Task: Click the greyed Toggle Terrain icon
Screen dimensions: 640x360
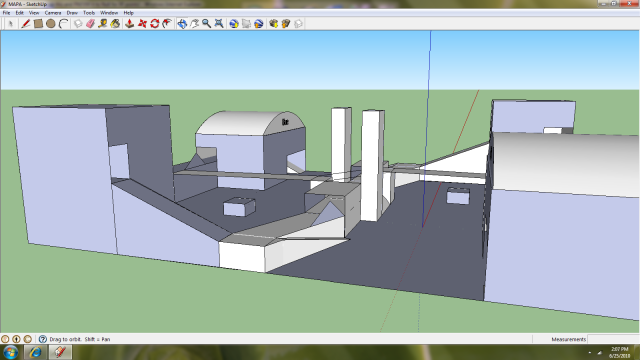Action: pyautogui.click(x=246, y=24)
